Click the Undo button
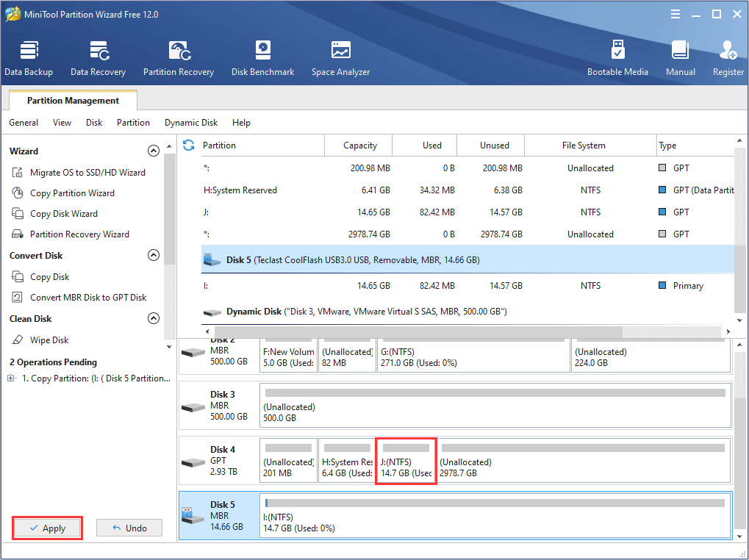 pos(129,528)
